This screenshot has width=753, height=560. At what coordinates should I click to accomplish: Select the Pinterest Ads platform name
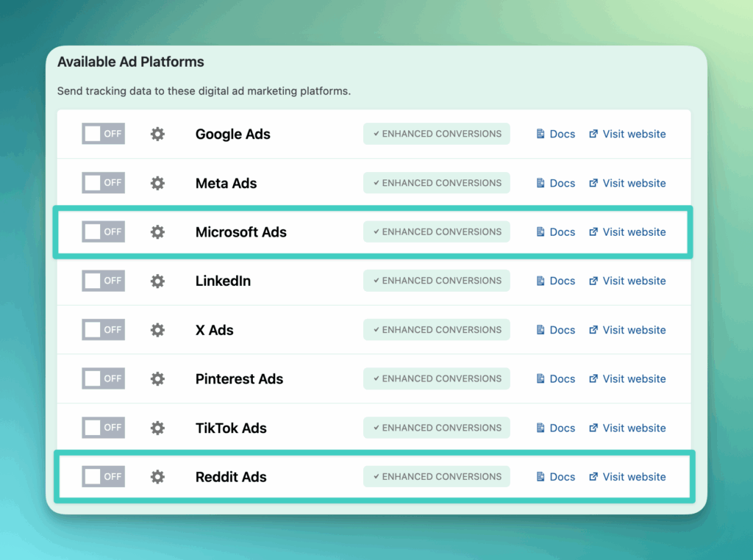[239, 378]
